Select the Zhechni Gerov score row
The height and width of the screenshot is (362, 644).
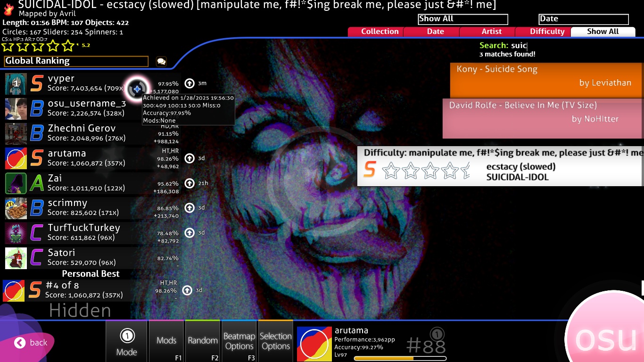point(92,133)
